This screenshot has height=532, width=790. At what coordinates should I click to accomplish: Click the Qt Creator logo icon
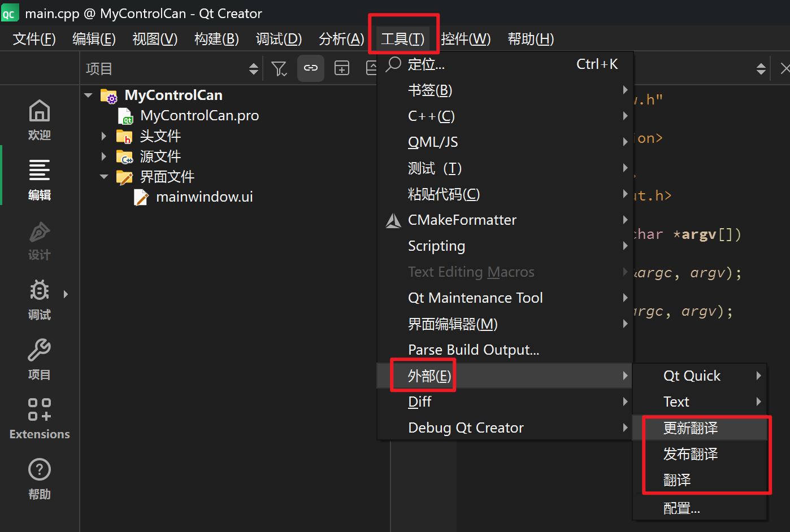(x=10, y=13)
